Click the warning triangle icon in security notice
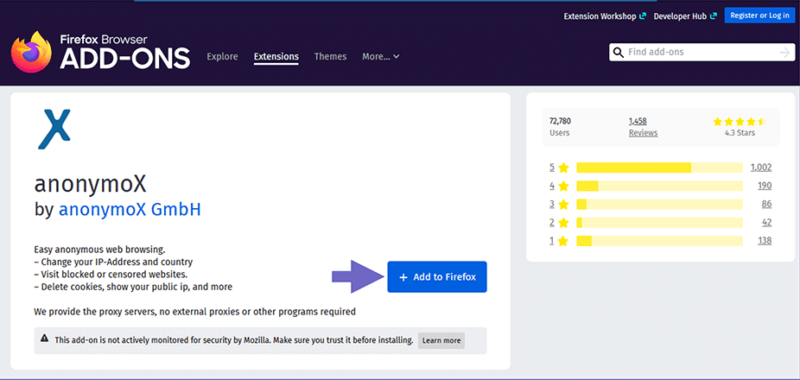Viewport: 800px width, 380px height. pos(44,338)
